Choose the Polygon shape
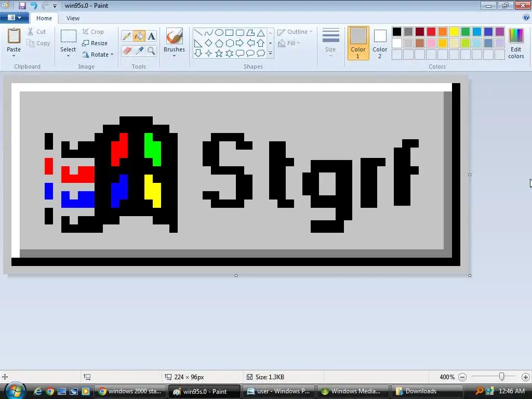532x399 pixels. [x=250, y=33]
